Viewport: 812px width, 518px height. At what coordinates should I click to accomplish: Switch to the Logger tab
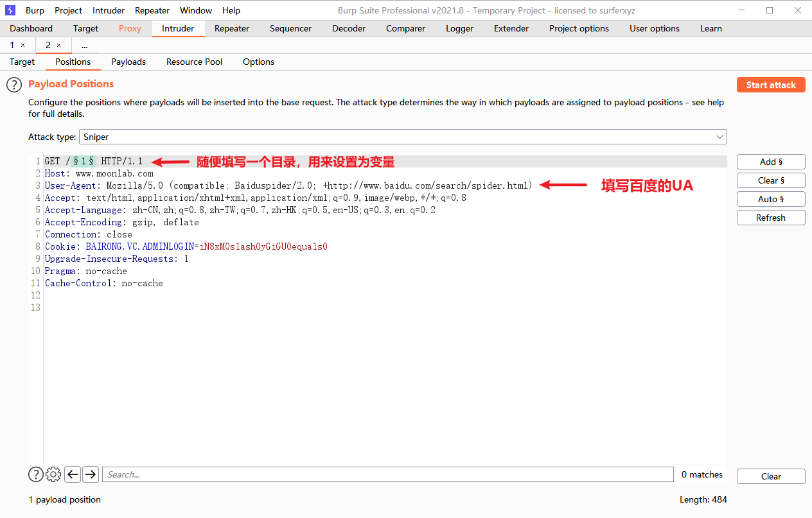click(459, 28)
